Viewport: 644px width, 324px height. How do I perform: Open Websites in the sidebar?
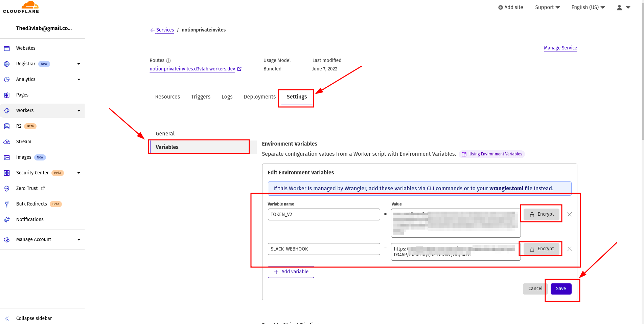[x=26, y=48]
